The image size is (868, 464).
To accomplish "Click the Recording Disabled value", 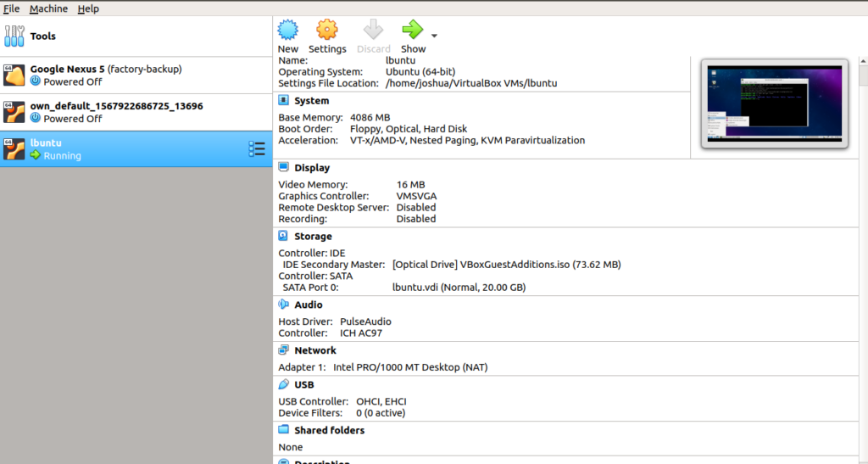I will tap(416, 219).
